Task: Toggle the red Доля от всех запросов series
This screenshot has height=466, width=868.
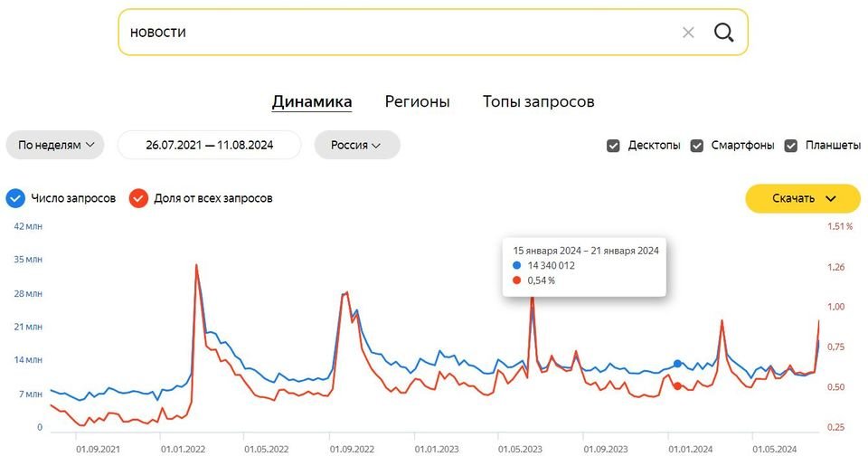Action: click(138, 198)
